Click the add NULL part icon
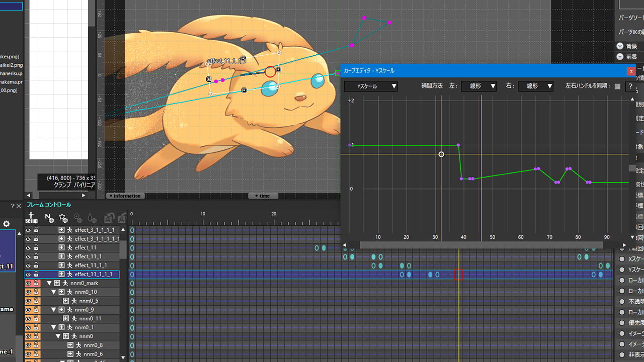The width and height of the screenshot is (644, 362). tap(49, 218)
